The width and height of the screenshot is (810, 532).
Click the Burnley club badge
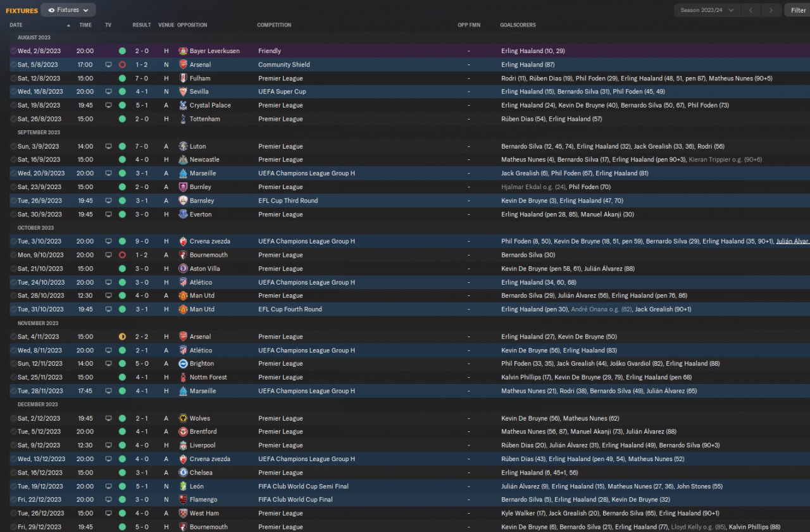coord(183,187)
